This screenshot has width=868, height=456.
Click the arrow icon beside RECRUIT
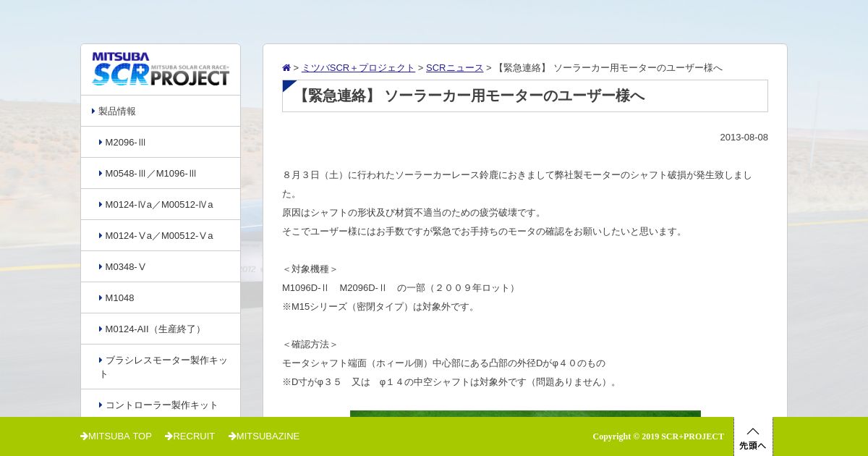[169, 436]
